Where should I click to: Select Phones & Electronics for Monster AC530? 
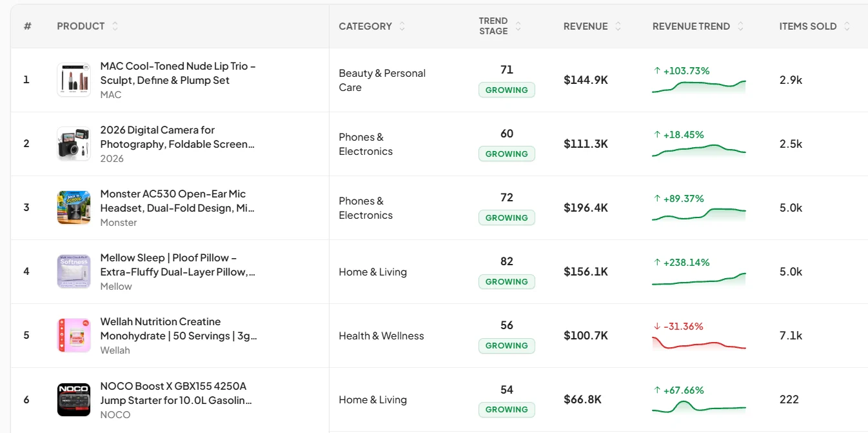pyautogui.click(x=366, y=208)
